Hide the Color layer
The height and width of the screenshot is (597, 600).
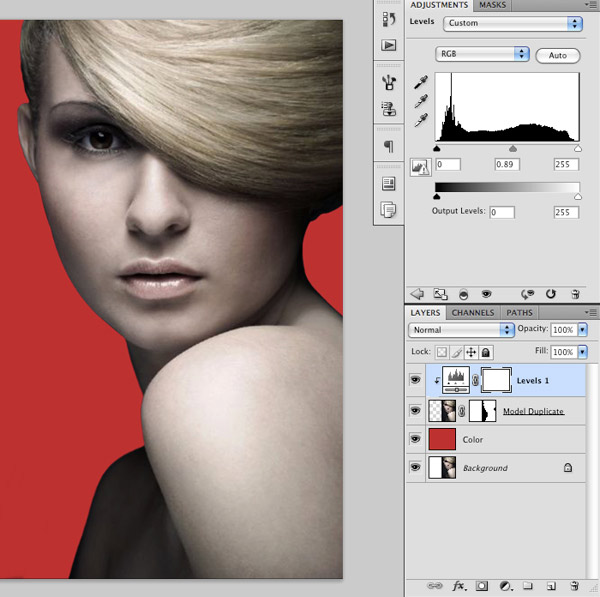[415, 439]
